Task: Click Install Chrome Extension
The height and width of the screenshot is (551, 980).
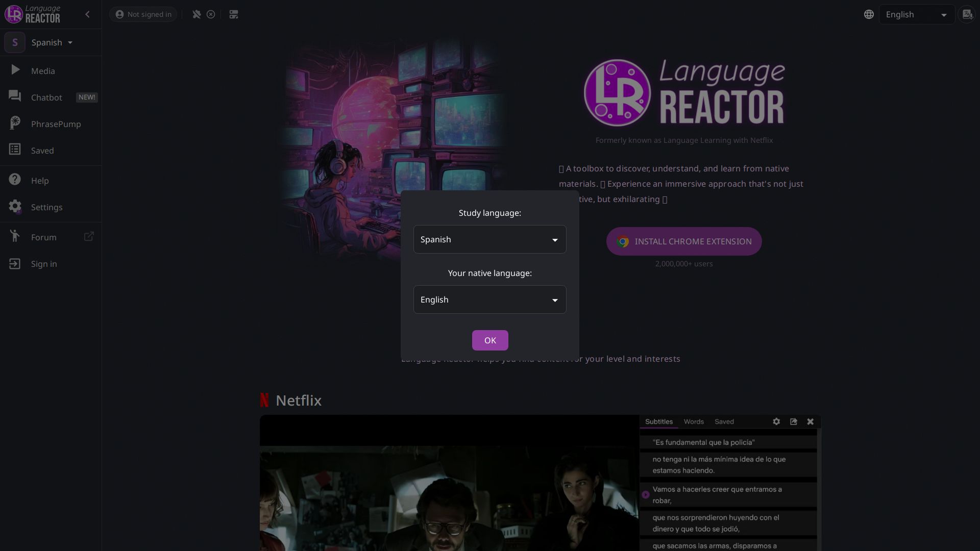Action: click(x=684, y=241)
